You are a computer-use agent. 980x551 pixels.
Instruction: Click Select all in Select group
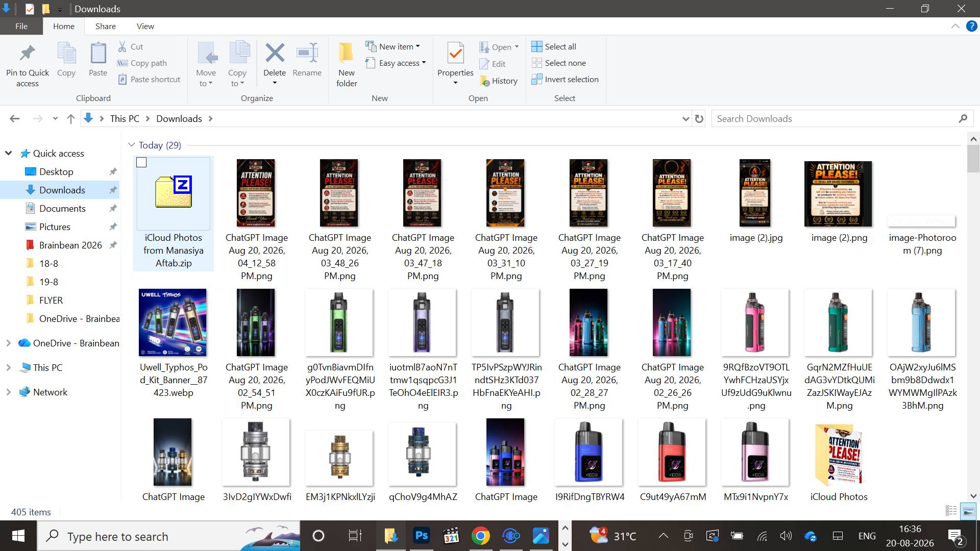(554, 46)
